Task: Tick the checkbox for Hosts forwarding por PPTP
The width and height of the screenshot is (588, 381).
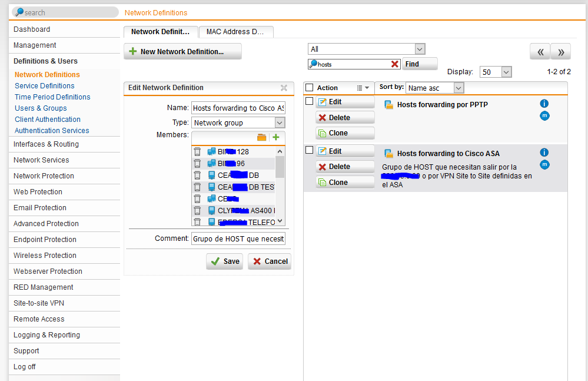Action: tap(310, 101)
